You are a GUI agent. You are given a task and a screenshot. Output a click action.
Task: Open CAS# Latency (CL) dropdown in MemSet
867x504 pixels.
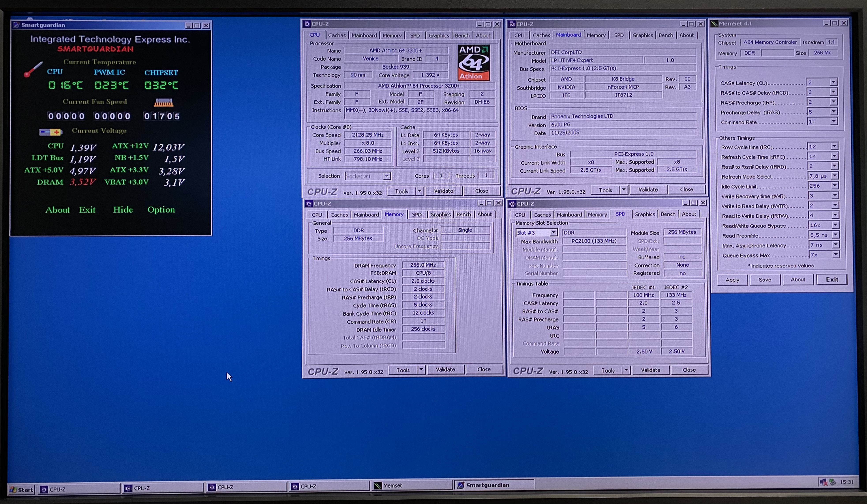833,82
